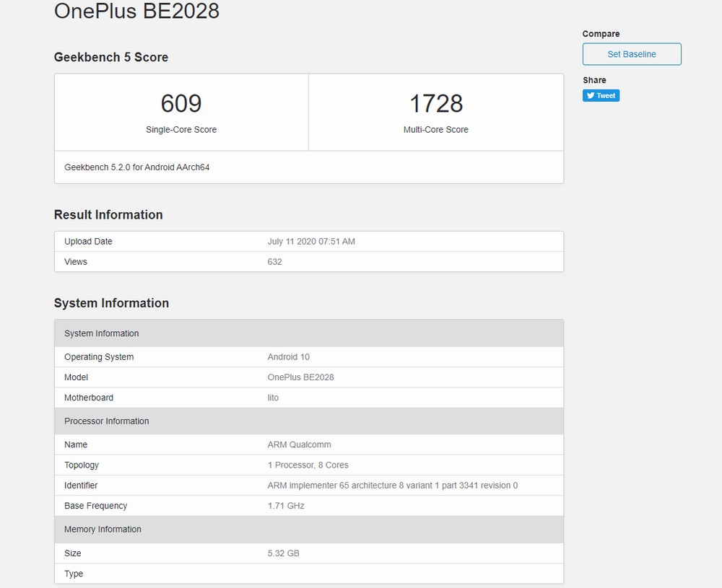This screenshot has width=722, height=588.
Task: Click the multi-core score 1728
Action: click(x=436, y=103)
